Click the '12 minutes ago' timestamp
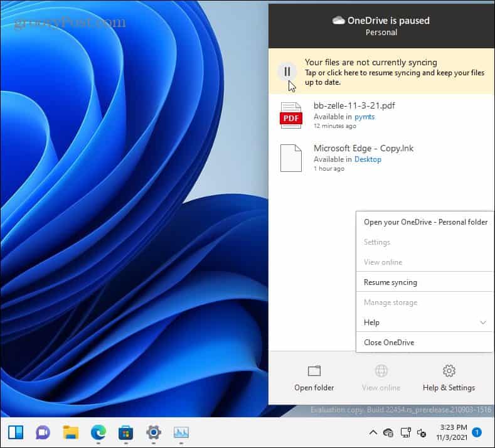 334,126
